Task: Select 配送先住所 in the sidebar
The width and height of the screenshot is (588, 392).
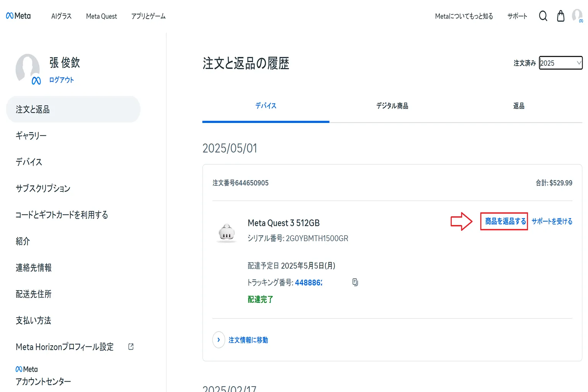Action: pos(33,294)
